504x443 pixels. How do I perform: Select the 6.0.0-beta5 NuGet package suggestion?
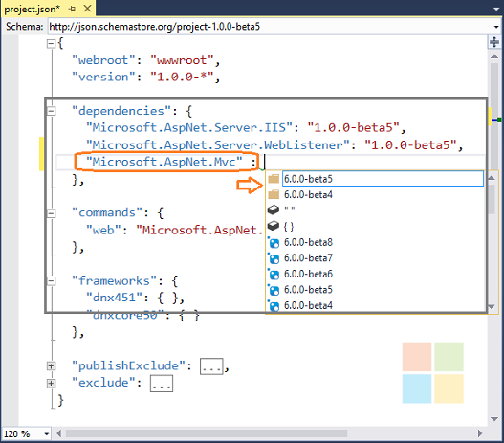[375, 290]
